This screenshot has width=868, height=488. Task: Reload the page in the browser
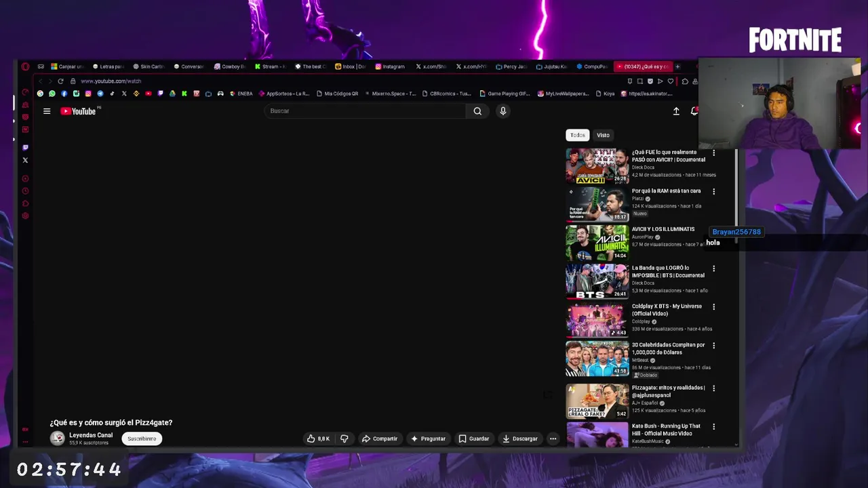(x=60, y=81)
